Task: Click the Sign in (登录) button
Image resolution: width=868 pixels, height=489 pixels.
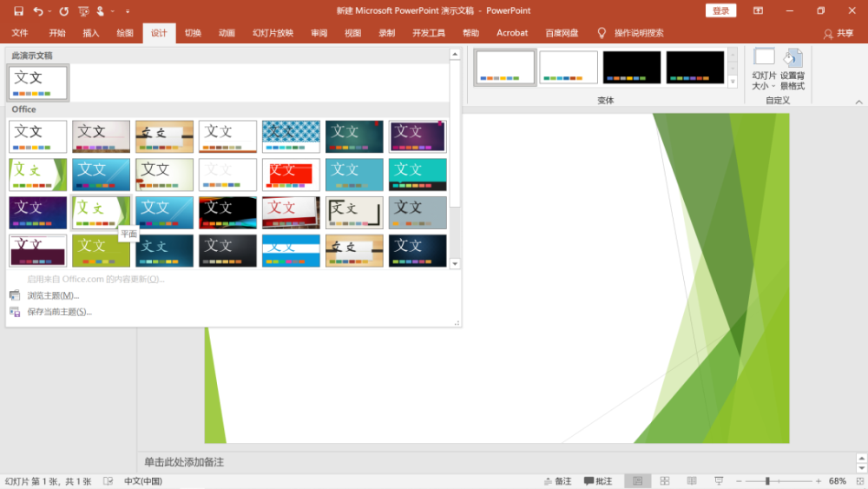Action: click(720, 10)
